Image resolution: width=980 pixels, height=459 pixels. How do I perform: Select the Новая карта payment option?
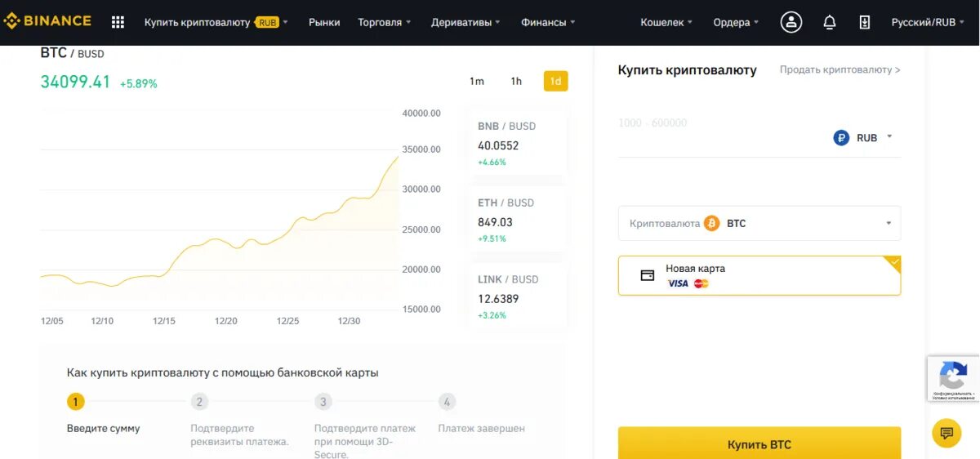(759, 275)
